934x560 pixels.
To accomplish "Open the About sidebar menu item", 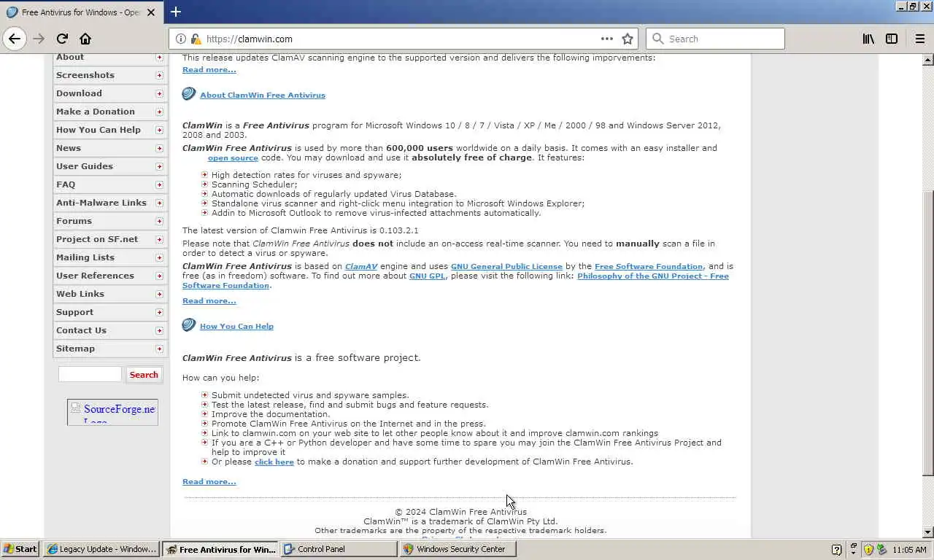I will 110,58.
